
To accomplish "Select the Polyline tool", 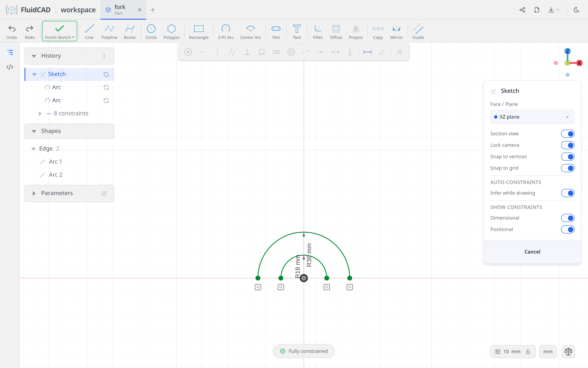I will point(109,32).
